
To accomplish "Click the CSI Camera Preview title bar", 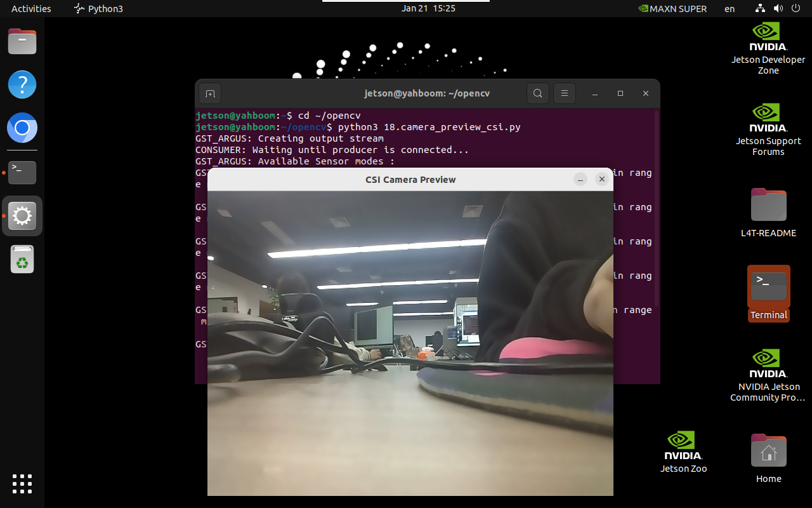I will pyautogui.click(x=410, y=180).
